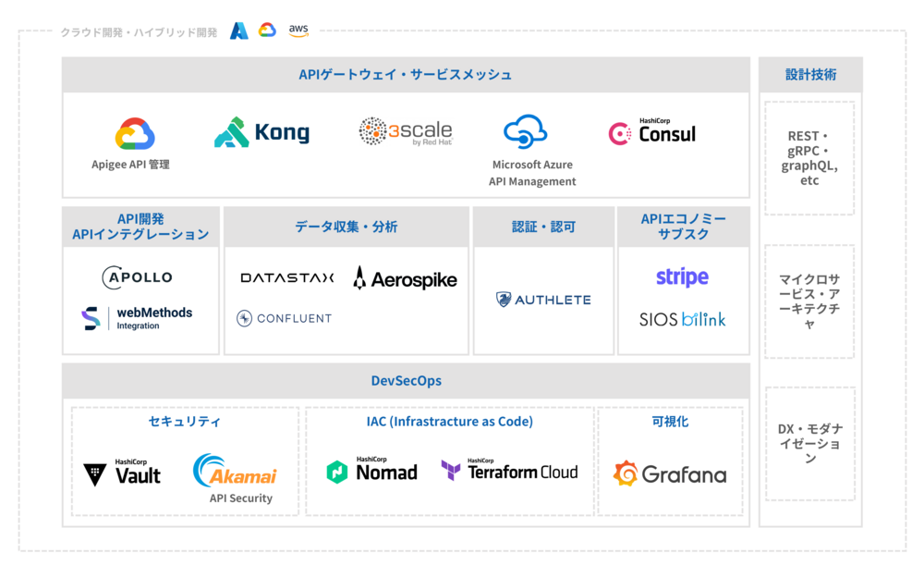Click the HashiCorp Consul logo

(652, 131)
